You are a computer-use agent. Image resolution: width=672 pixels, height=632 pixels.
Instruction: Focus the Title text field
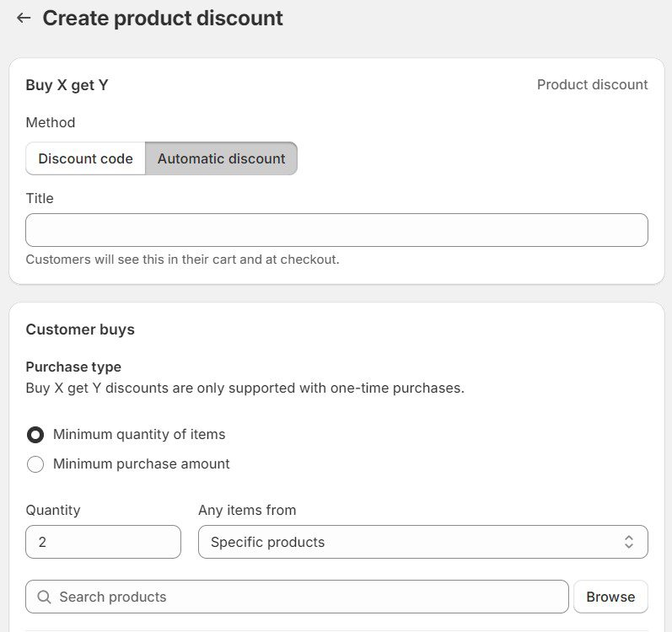pyautogui.click(x=336, y=230)
